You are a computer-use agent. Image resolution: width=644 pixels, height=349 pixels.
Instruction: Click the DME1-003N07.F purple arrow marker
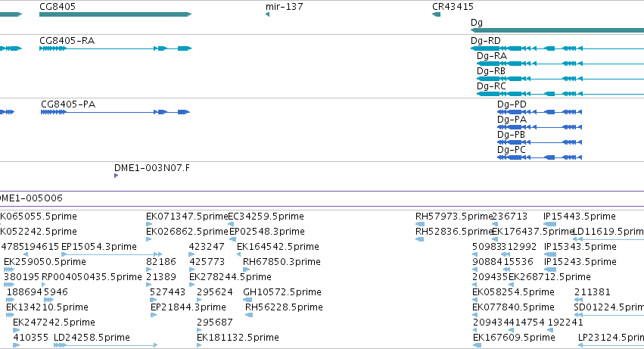[117, 176]
